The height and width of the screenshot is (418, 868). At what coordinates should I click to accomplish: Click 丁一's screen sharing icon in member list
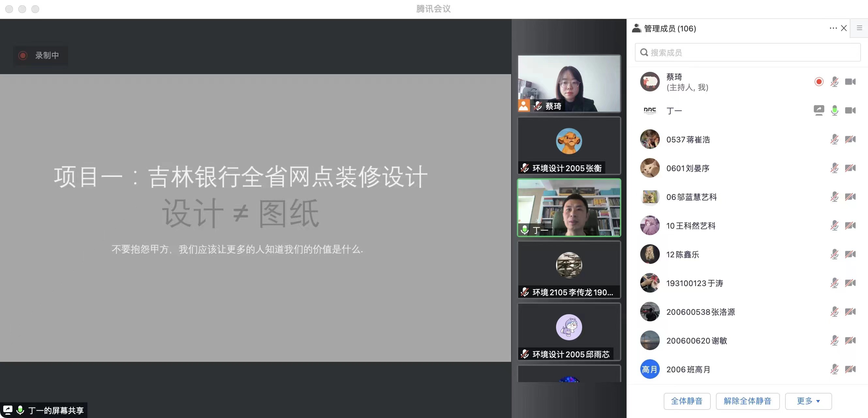[818, 110]
